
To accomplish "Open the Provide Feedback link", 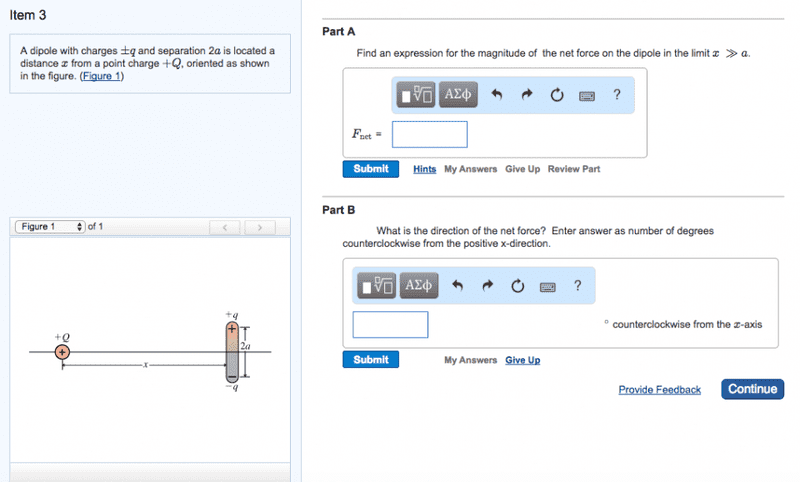I will [659, 390].
